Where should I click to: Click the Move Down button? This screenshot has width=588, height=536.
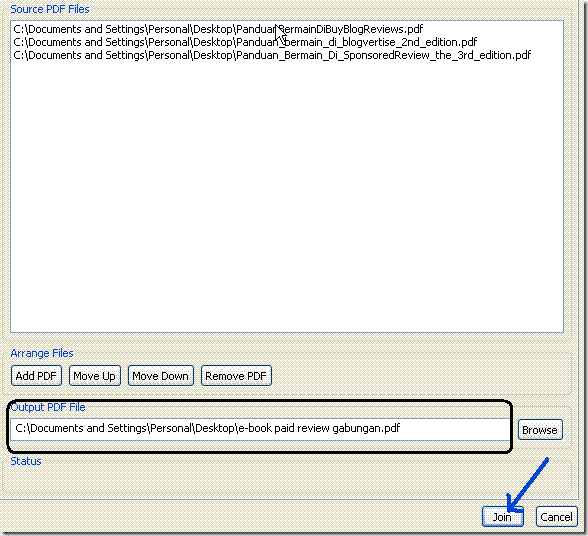(x=160, y=375)
